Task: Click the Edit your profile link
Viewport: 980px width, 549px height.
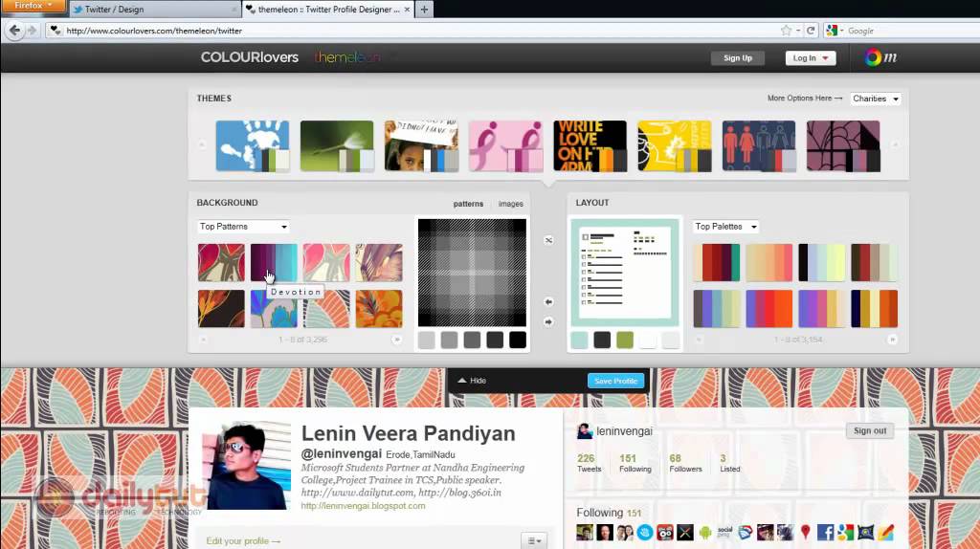Action: click(243, 541)
